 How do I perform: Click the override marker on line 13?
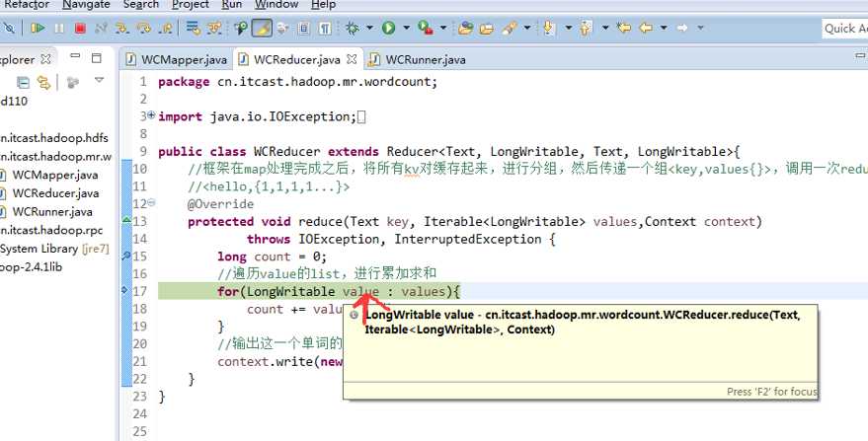126,220
